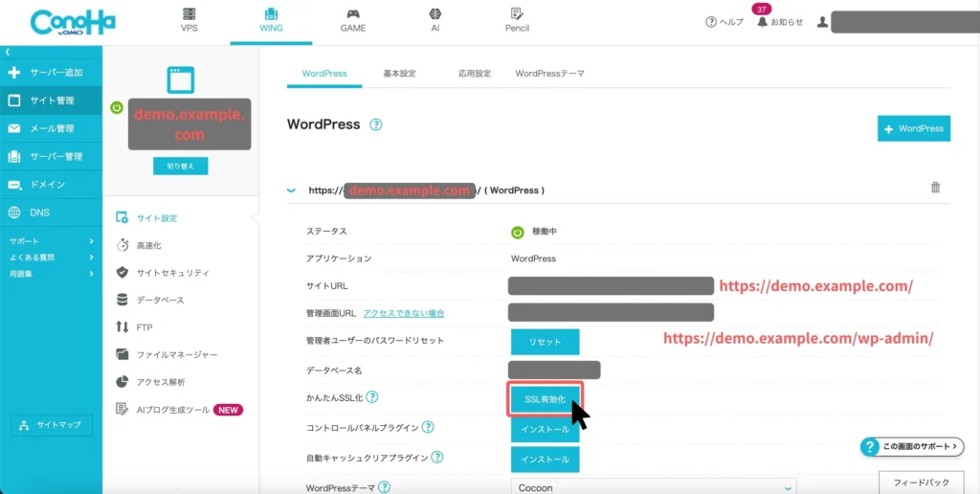Delete site with trash icon
The image size is (980, 494).
tap(936, 187)
